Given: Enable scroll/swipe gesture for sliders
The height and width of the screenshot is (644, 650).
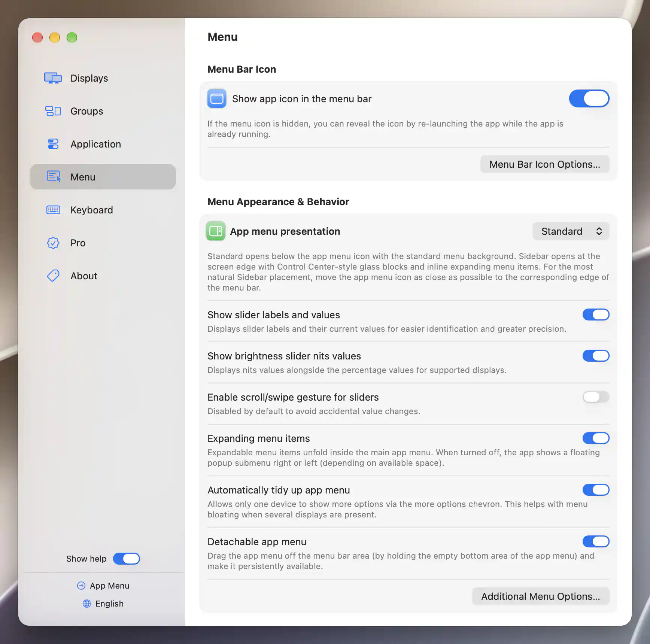Looking at the screenshot, I should tap(596, 397).
